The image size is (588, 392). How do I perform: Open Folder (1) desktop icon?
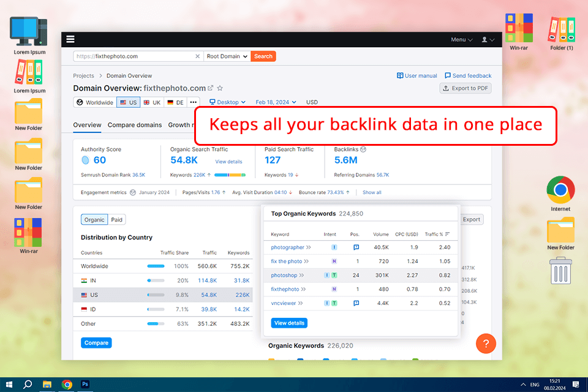tap(562, 33)
